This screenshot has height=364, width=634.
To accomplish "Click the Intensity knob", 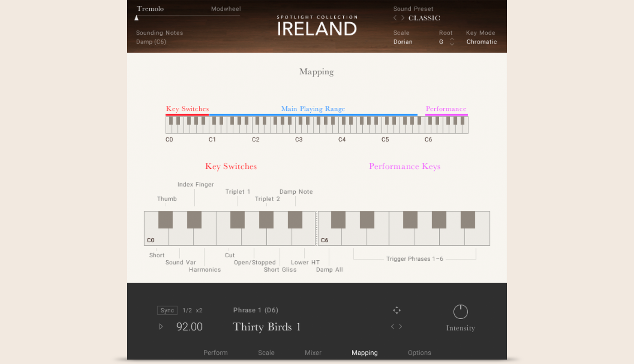I will [x=461, y=311].
